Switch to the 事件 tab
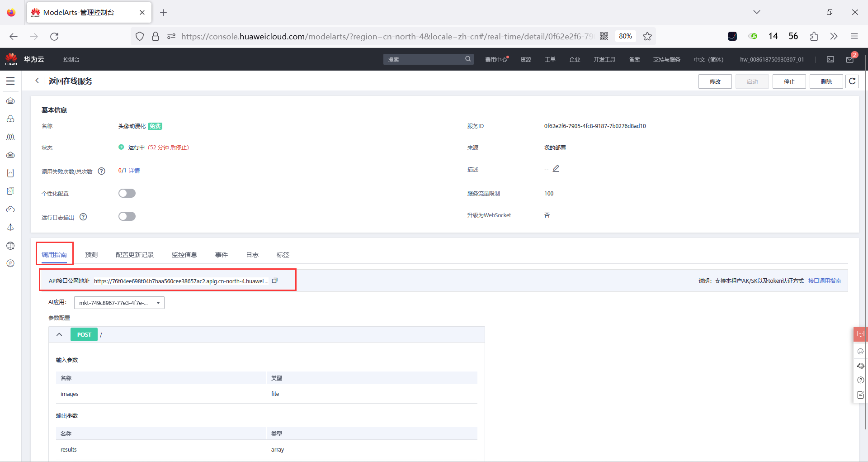The height and width of the screenshot is (462, 868). (x=222, y=255)
